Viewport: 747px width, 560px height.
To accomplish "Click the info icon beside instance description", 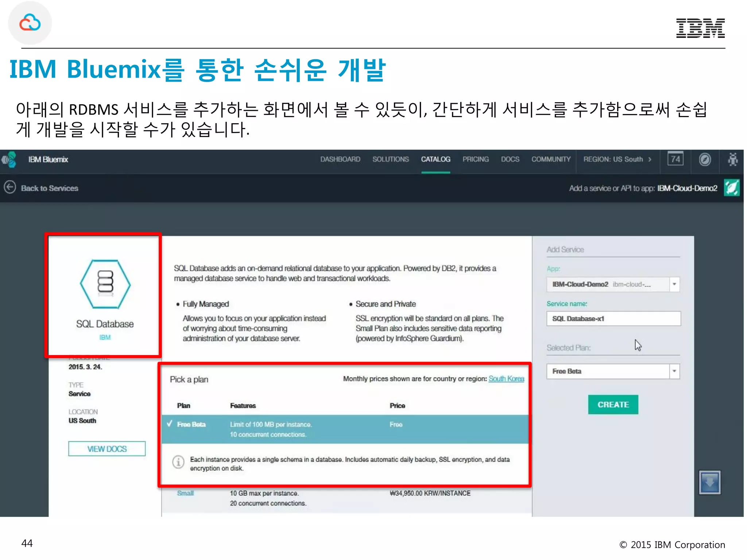I will 178,462.
